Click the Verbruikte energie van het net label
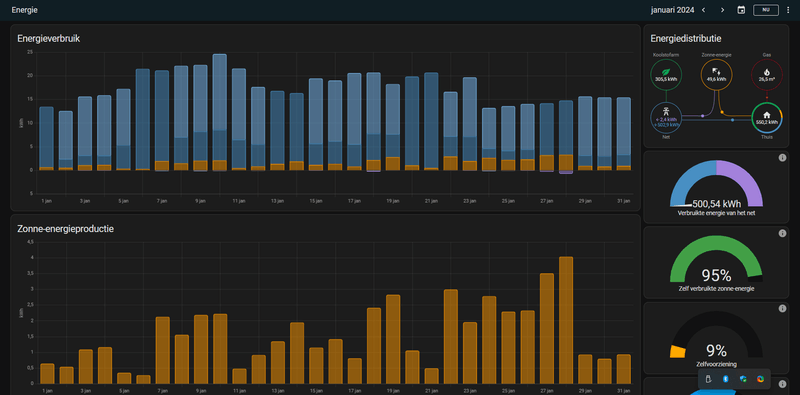 tap(716, 213)
